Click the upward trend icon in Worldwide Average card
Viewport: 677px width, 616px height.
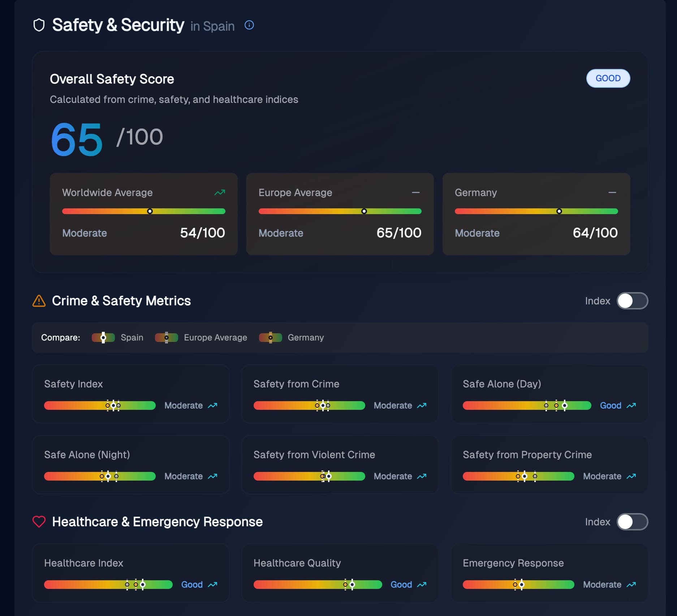pos(220,192)
